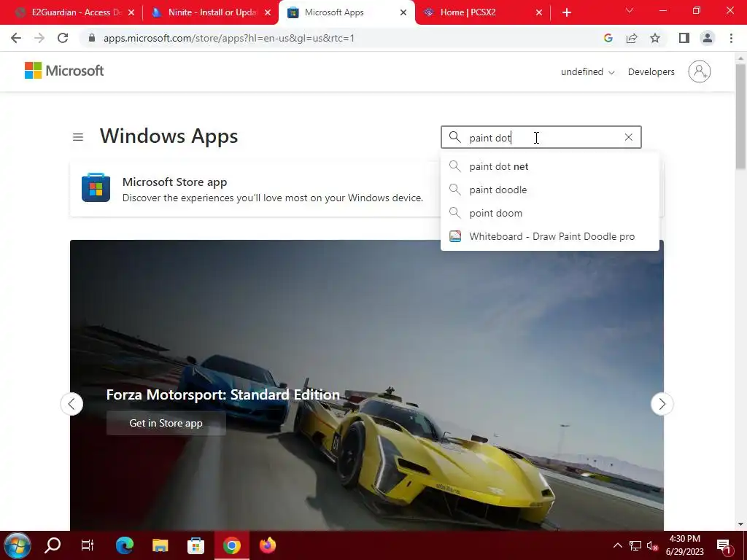Open File Explorer from the taskbar
Screen dimensions: 747x560
(x=160, y=545)
